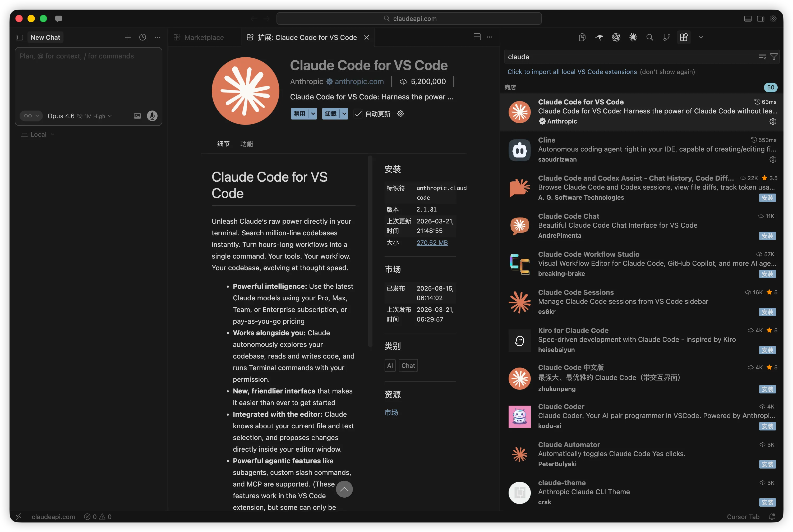Viewport: 793px width, 532px height.
Task: Click the image attachment icon in the chat box
Action: pos(137,116)
